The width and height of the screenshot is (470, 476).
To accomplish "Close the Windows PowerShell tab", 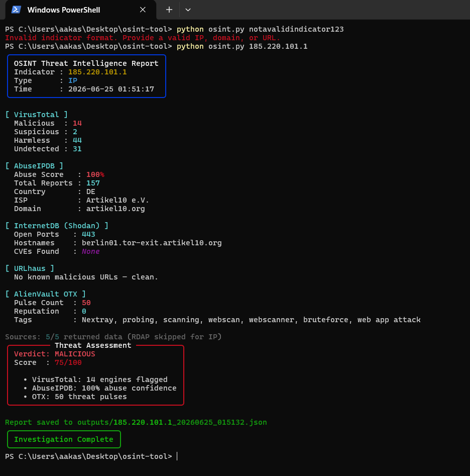I will click(143, 10).
